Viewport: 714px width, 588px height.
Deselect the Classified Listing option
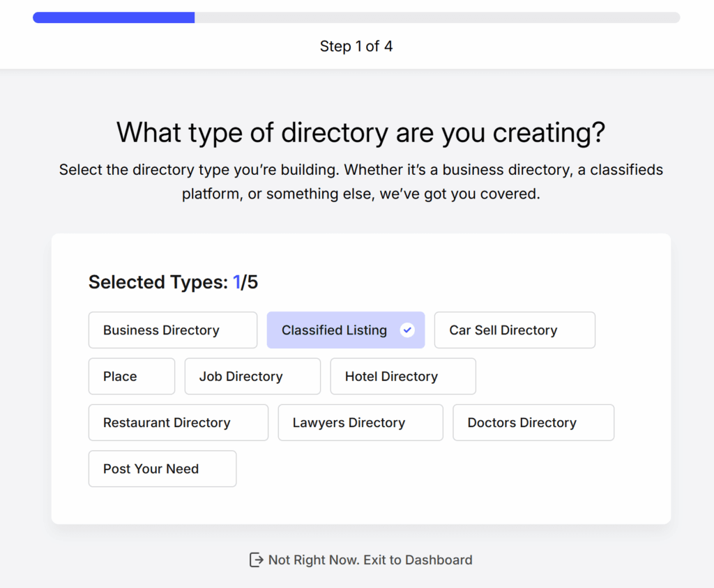point(335,330)
